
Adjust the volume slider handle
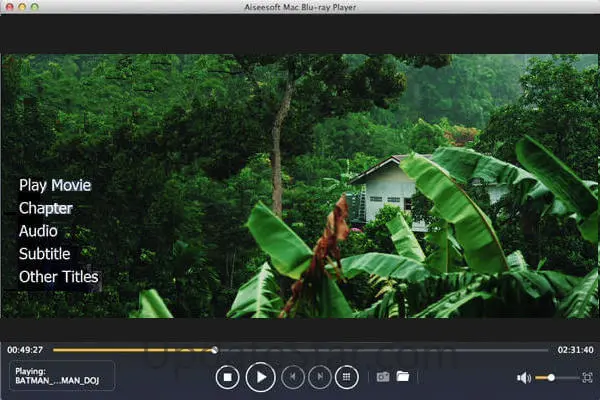pyautogui.click(x=551, y=378)
